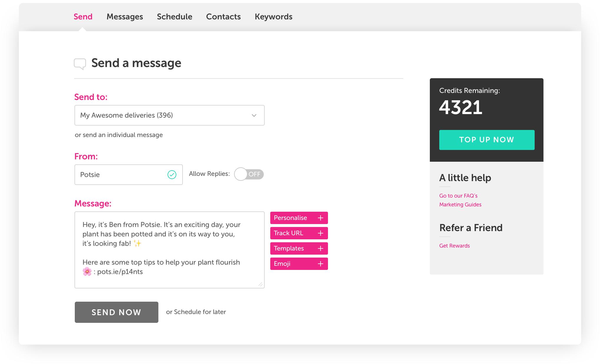Screen dimensions: 600x364
Task: Open the Contacts tab
Action: pos(223,17)
